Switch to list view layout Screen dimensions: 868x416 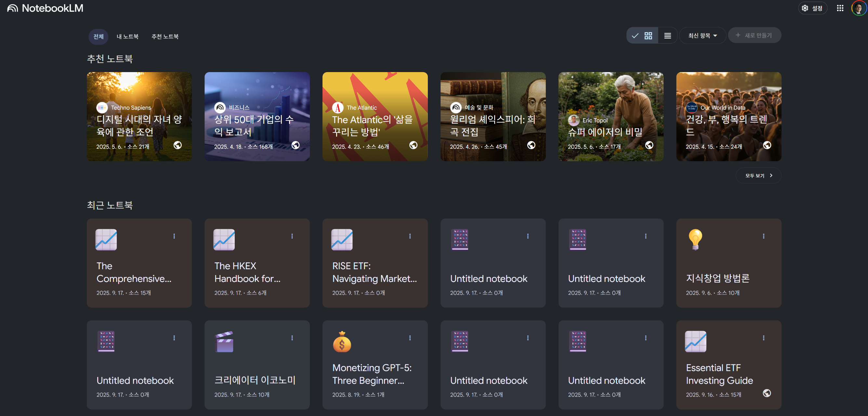(667, 36)
